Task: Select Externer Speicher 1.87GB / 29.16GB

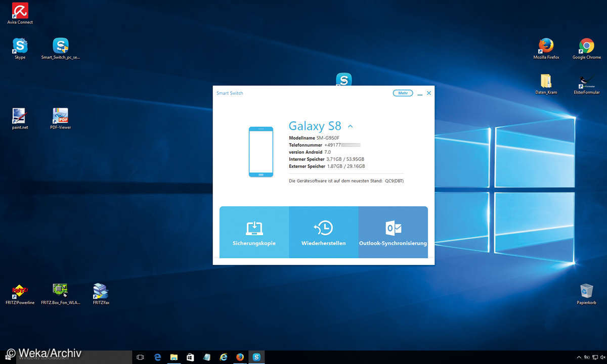Action: point(327,166)
